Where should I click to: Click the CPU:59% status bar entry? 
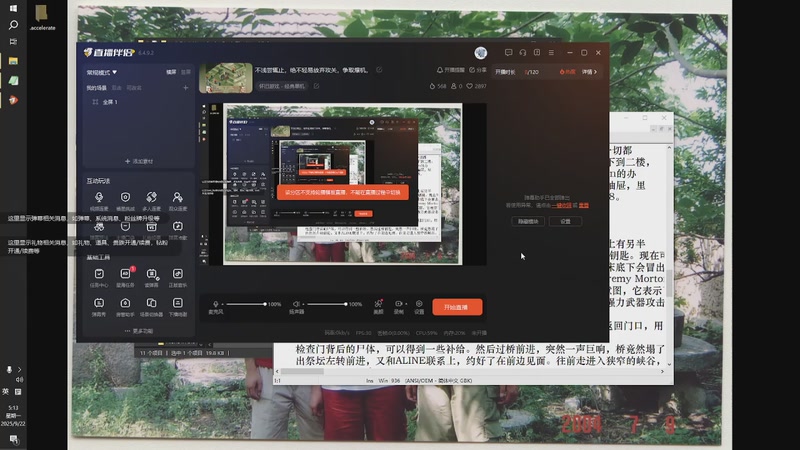(427, 333)
